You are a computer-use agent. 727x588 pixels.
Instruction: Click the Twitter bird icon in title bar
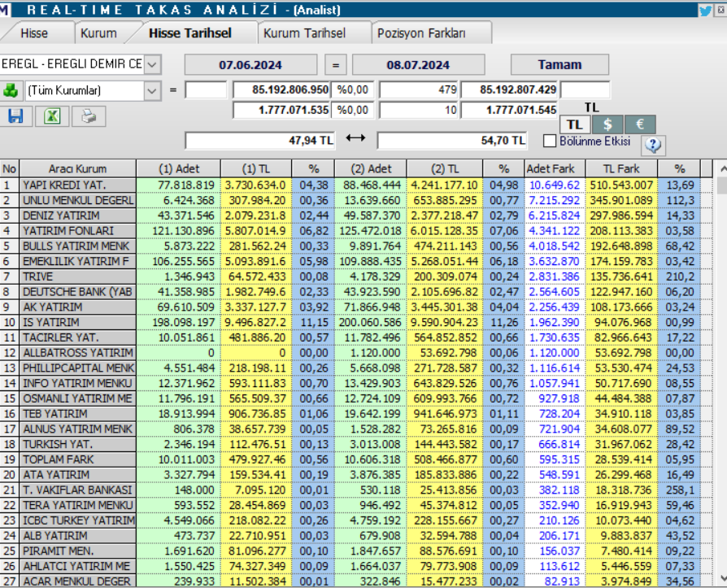[x=706, y=11]
